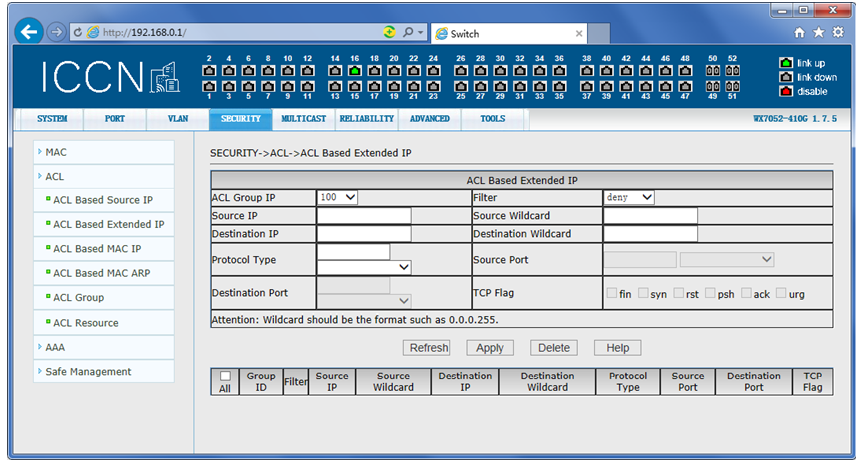Open favorites with the star icon
Screen dimensions: 860x461
click(x=818, y=33)
